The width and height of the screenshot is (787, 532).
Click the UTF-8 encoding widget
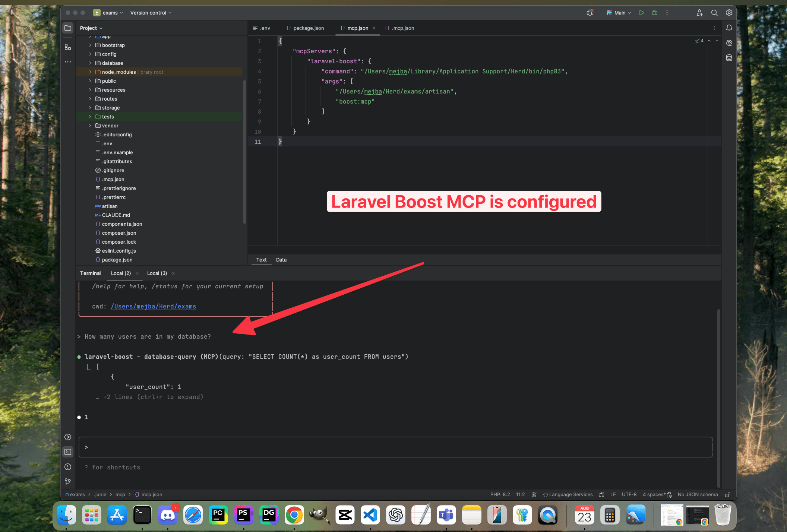pyautogui.click(x=629, y=495)
